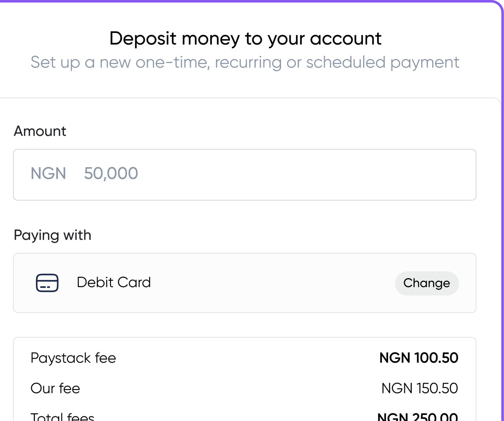Image resolution: width=504 pixels, height=421 pixels.
Task: Click the debit card icon
Action: pyautogui.click(x=47, y=282)
